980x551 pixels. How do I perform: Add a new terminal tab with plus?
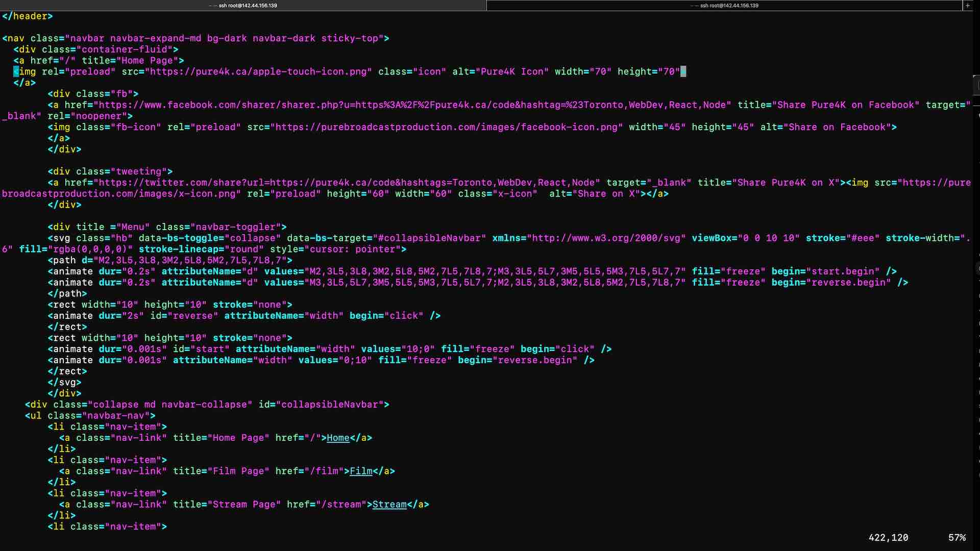pos(967,6)
